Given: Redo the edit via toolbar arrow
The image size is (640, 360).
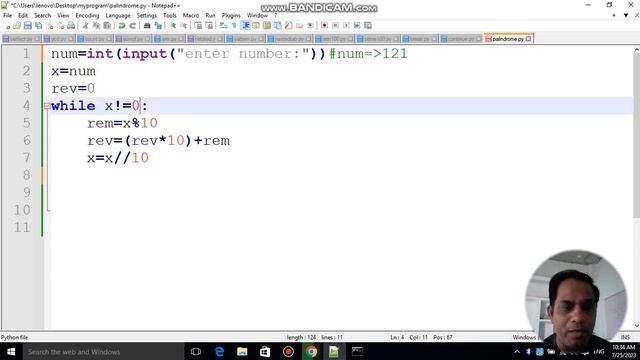Looking at the screenshot, I should point(133,25).
